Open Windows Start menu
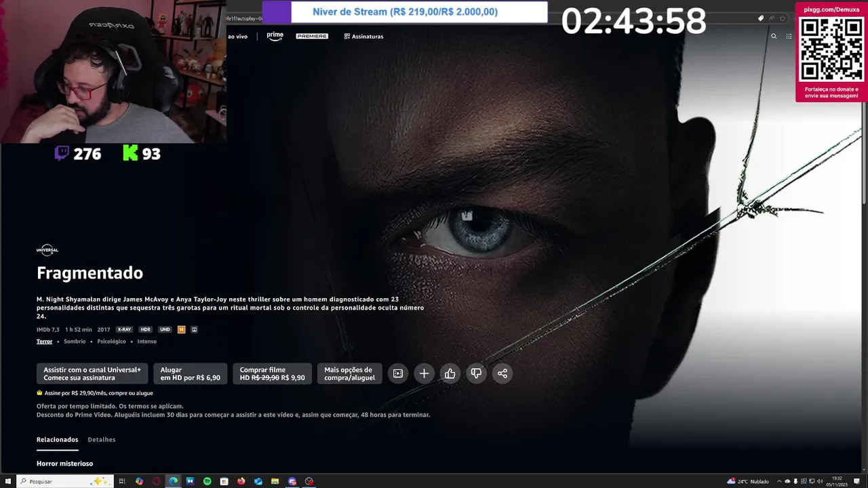This screenshot has width=868, height=488. [x=8, y=481]
